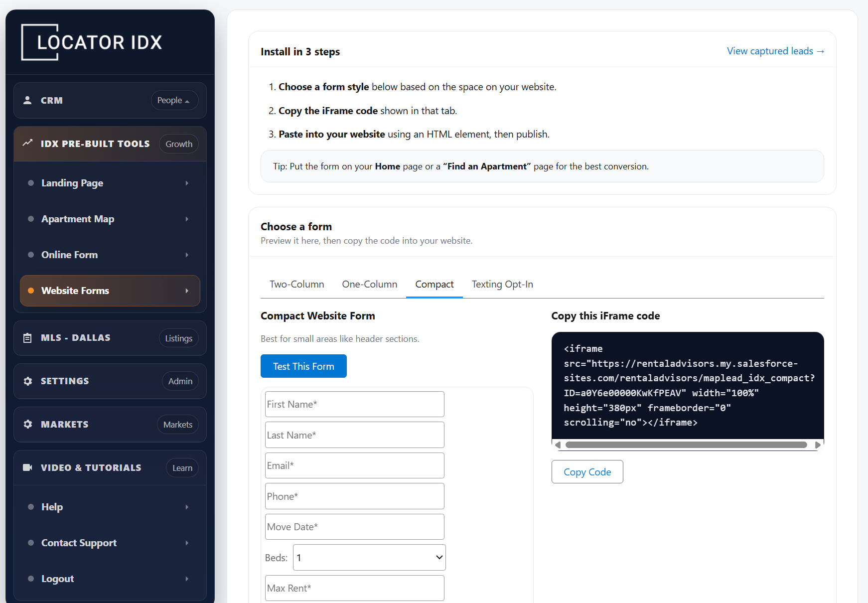Open the Texting Opt-In tab

(x=502, y=284)
